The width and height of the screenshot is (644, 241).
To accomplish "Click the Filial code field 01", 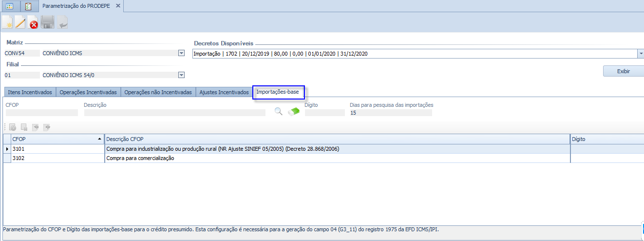I will click(22, 75).
